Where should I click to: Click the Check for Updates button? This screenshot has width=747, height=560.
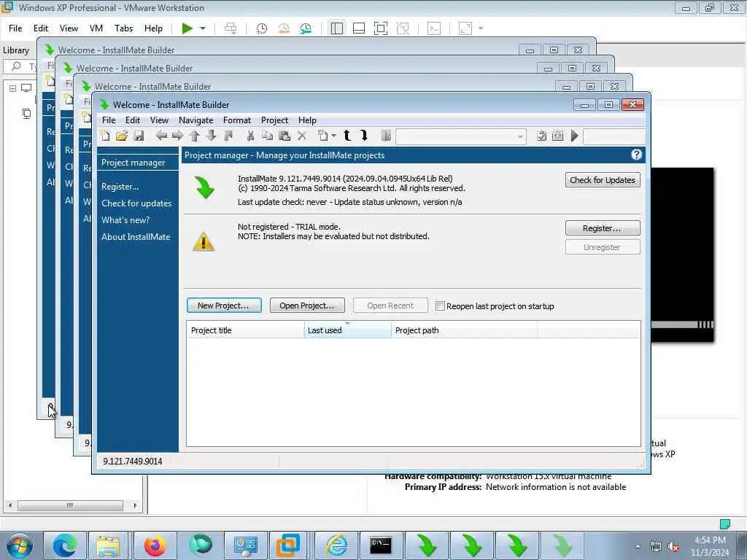[x=603, y=180]
